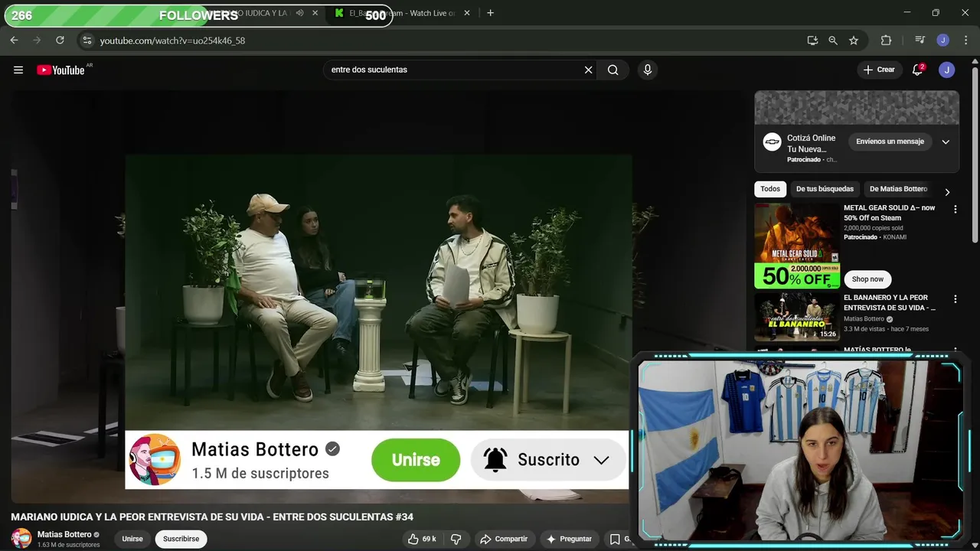Screen dimensions: 980x551
Task: Go back with the browser back arrow
Action: (x=14, y=41)
